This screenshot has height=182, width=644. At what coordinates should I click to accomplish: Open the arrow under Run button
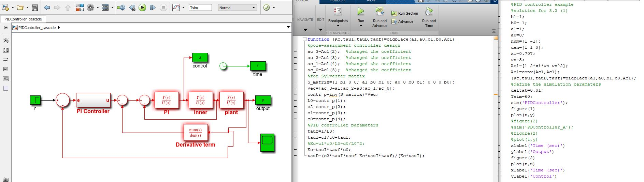point(361,26)
